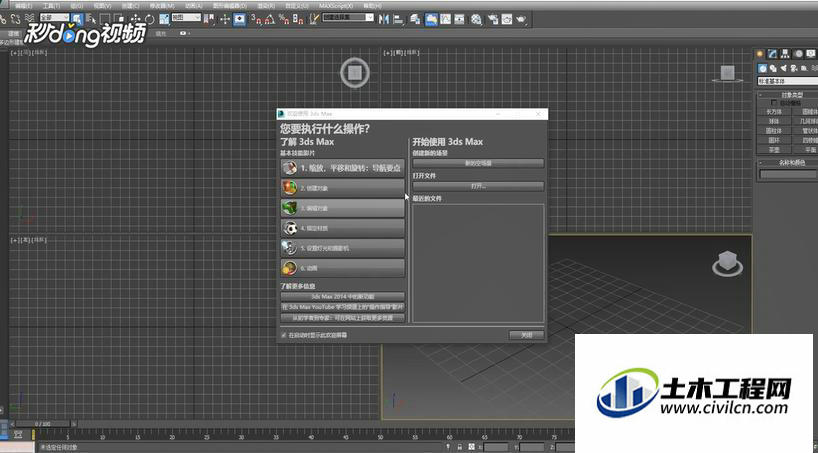
Task: Click the Align tool icon
Action: coord(398,19)
